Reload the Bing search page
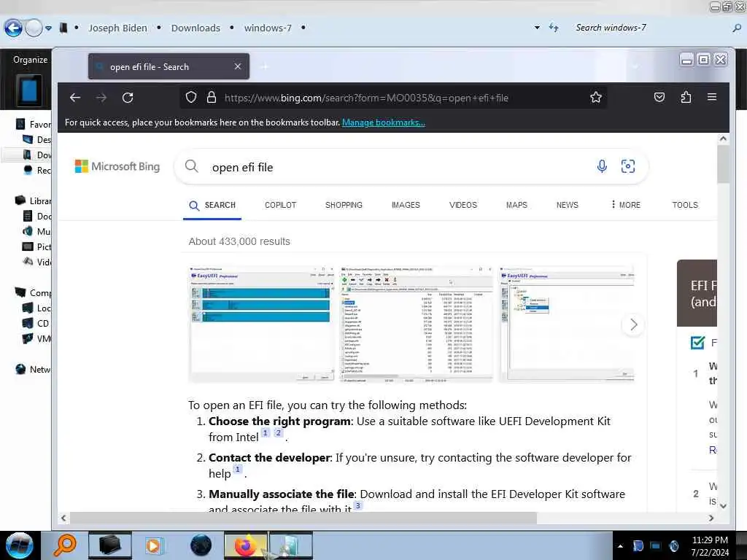Viewport: 747px width, 560px height. click(x=128, y=98)
